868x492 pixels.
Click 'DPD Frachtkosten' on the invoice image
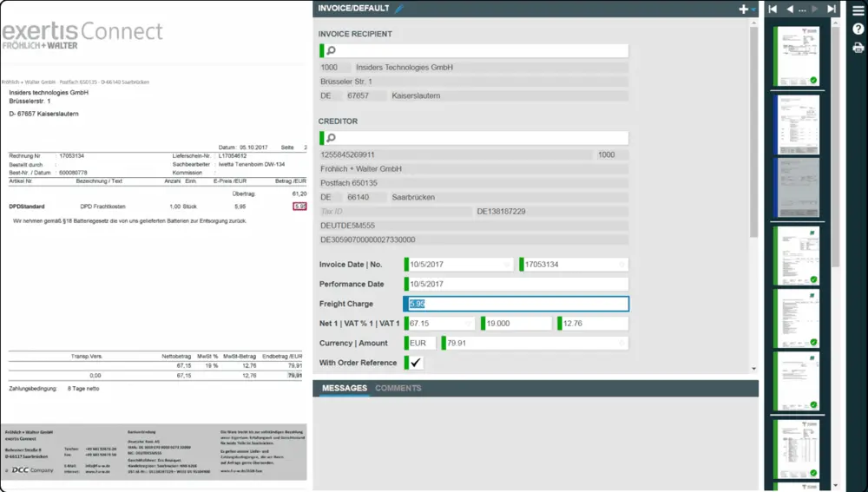click(x=103, y=207)
